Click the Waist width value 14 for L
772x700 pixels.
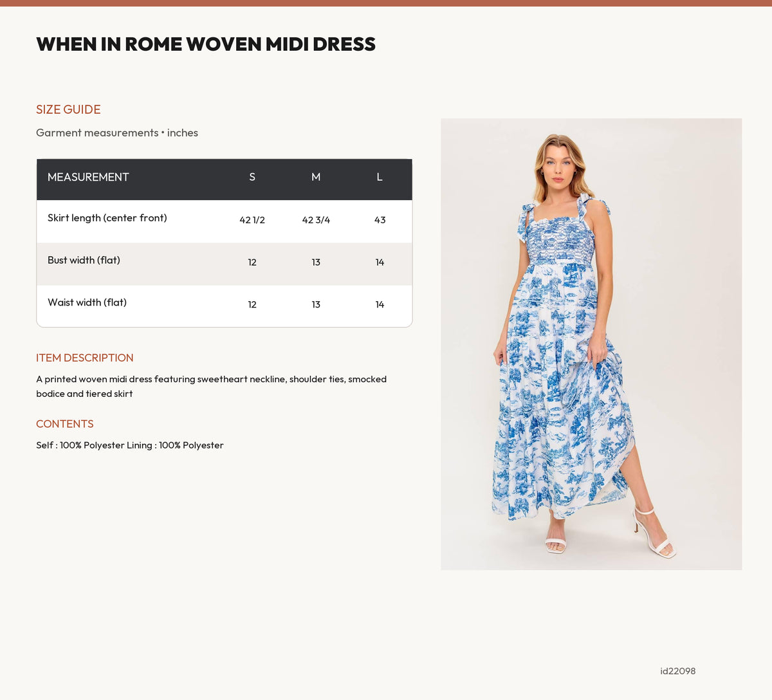[380, 305]
